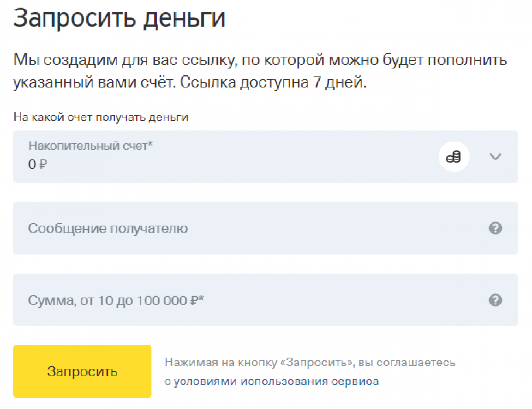Click the Запросить деньги heading
The width and height of the screenshot is (532, 409).
coord(119,18)
